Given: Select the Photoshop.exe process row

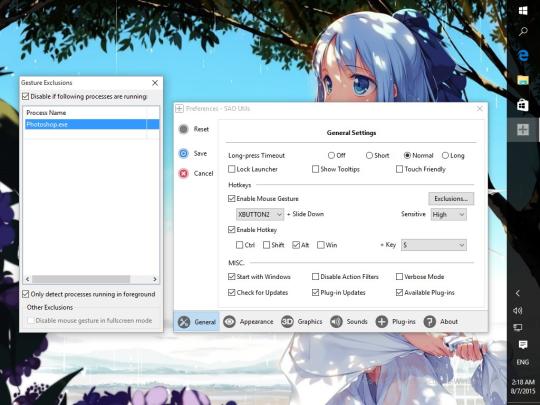Looking at the screenshot, I should coord(92,124).
